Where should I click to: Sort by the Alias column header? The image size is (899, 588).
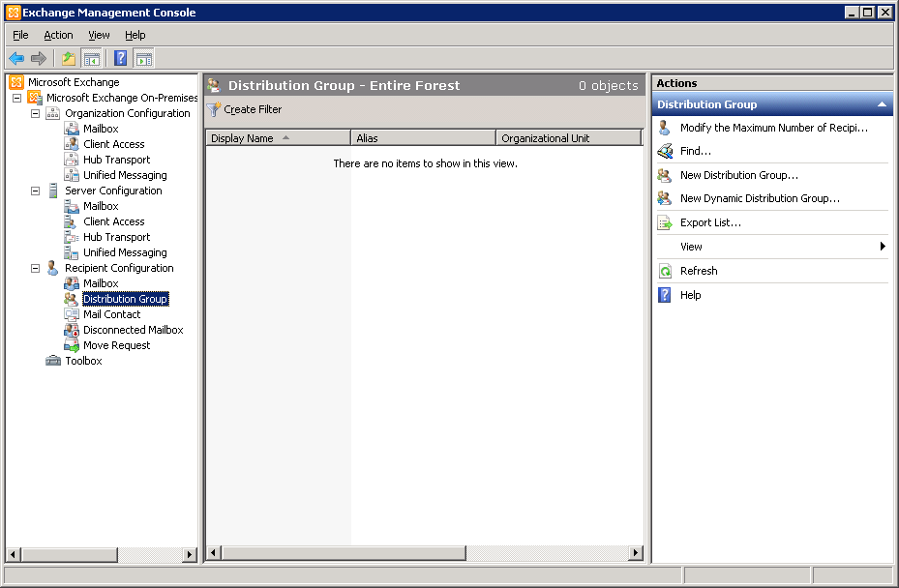coord(423,138)
